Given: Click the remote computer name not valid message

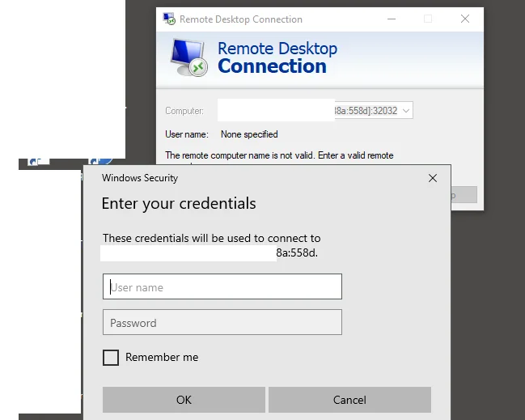Looking at the screenshot, I should tap(279, 155).
